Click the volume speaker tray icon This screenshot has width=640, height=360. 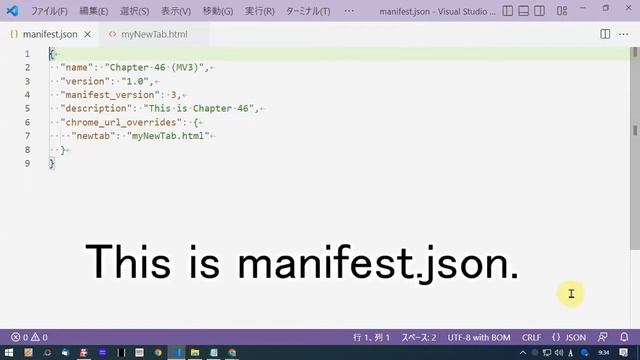point(559,352)
